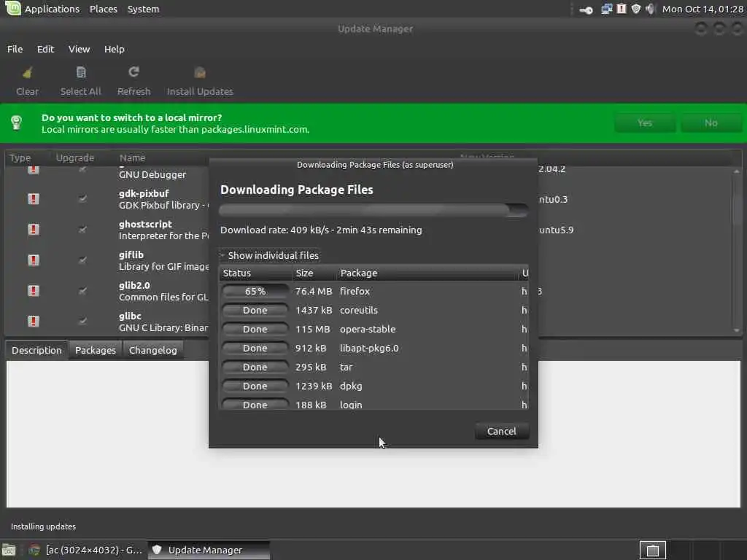Click the Select All toolbar icon

coord(81,72)
